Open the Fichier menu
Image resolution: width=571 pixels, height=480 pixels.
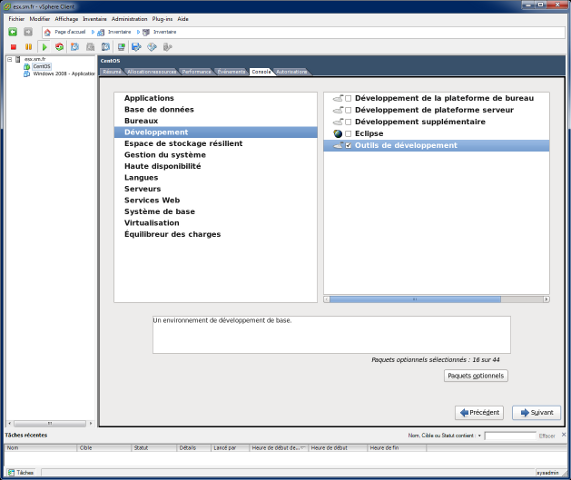[16, 19]
